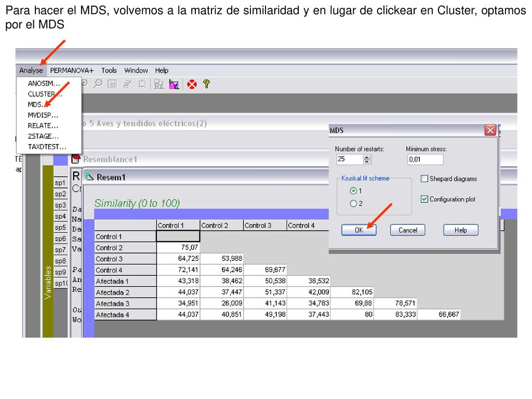
Task: Increase Number of restarts with up arrow
Action: [x=367, y=157]
